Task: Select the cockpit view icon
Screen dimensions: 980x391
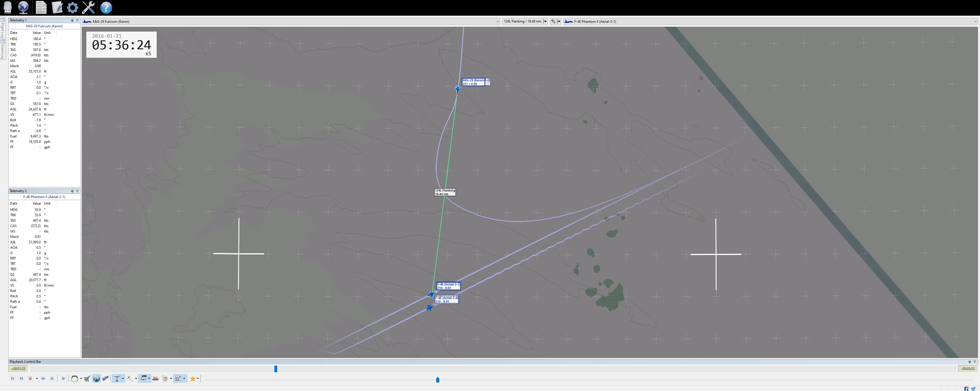Action: (75, 378)
